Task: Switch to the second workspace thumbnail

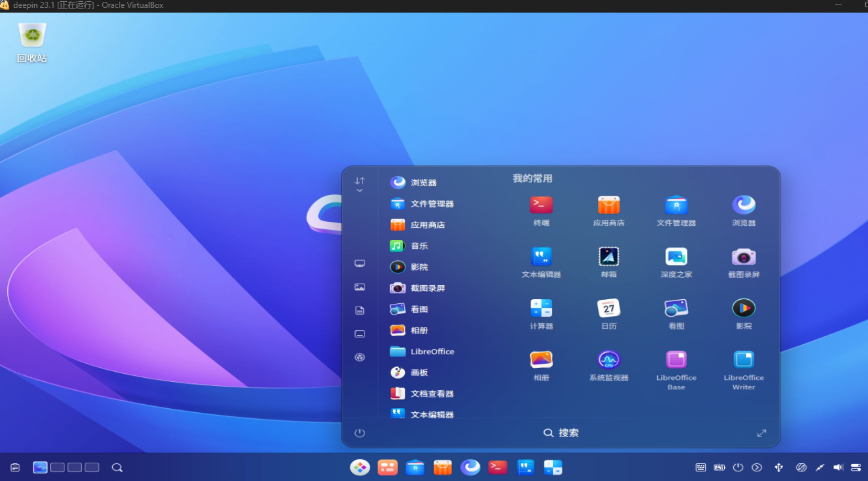Action: tap(57, 468)
